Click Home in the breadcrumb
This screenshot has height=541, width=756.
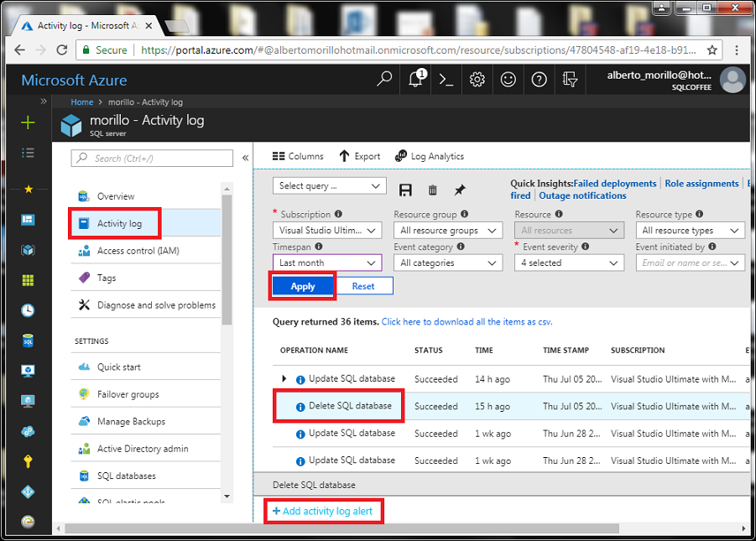pyautogui.click(x=82, y=102)
